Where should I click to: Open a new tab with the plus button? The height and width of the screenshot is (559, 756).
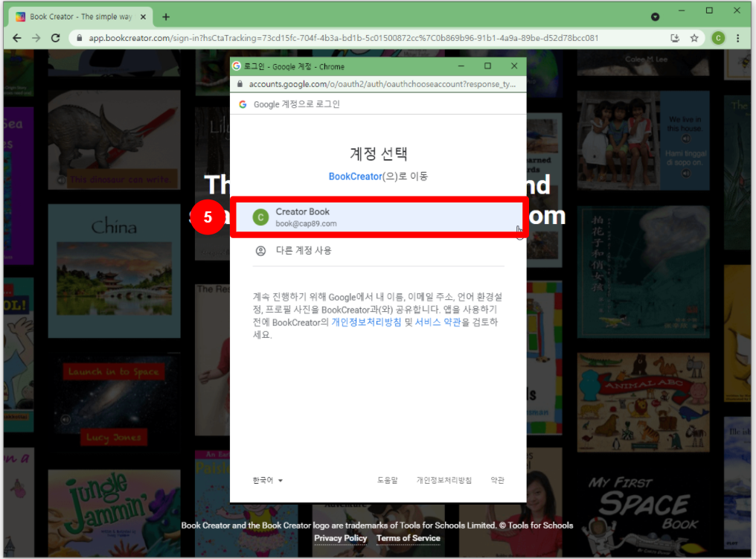point(166,17)
